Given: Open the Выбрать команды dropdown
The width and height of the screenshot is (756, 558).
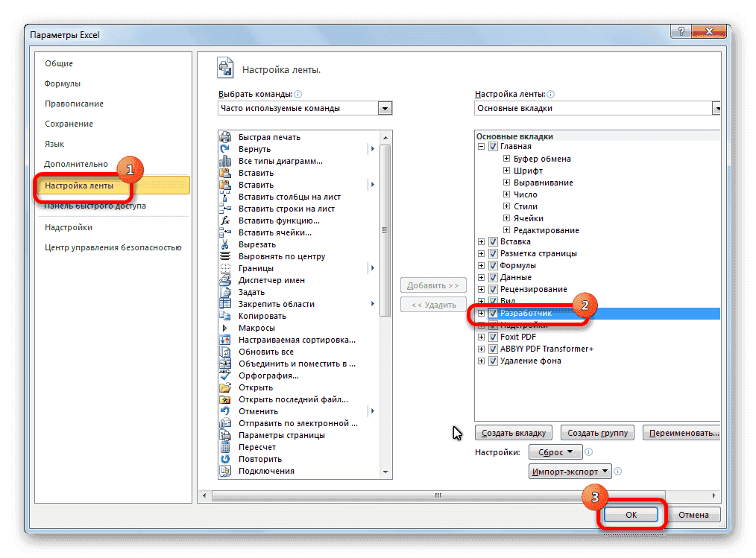Looking at the screenshot, I should point(385,107).
